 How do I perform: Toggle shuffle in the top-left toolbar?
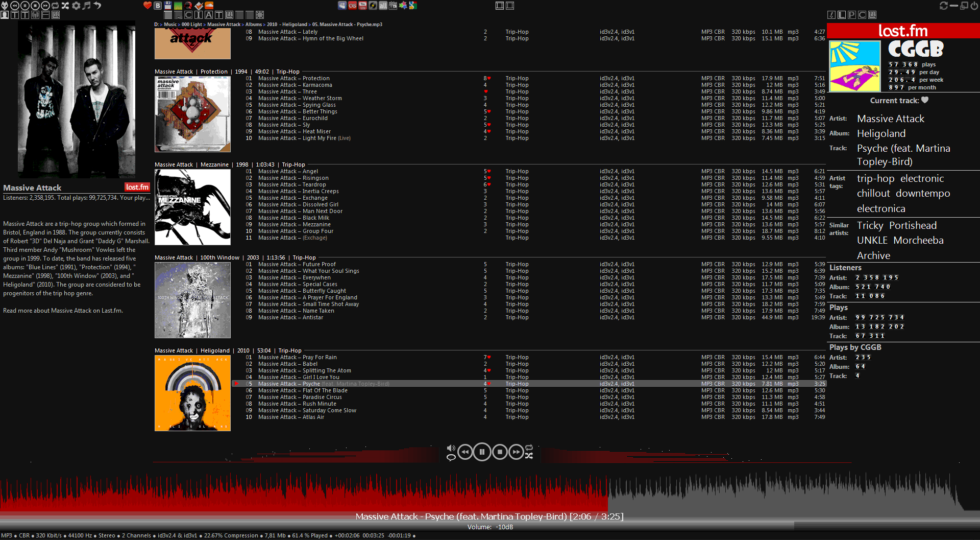tap(65, 6)
